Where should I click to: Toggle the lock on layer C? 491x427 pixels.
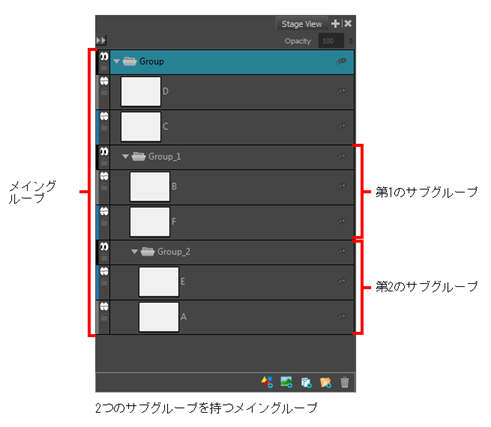[x=104, y=127]
